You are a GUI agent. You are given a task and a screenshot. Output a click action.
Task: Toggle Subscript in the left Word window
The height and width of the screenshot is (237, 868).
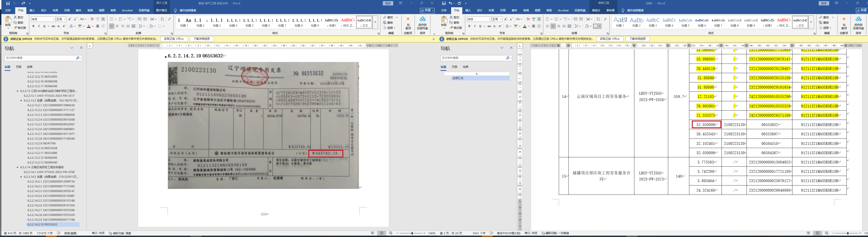pos(59,26)
